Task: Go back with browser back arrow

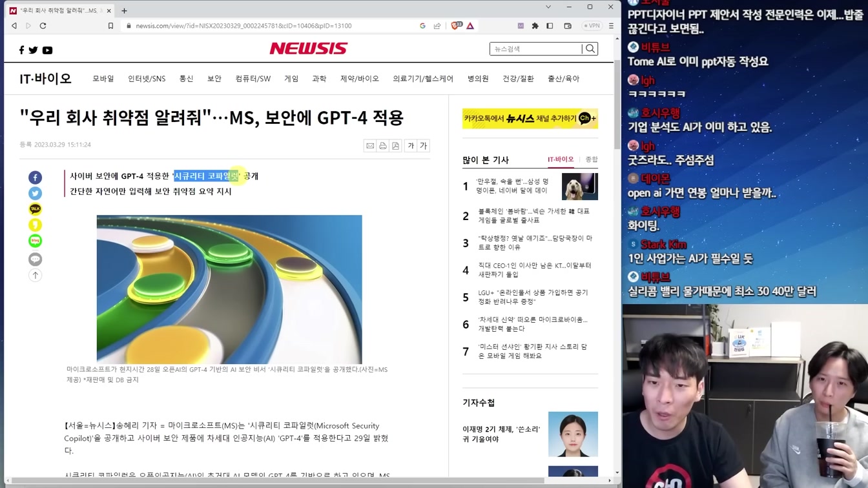Action: tap(14, 26)
